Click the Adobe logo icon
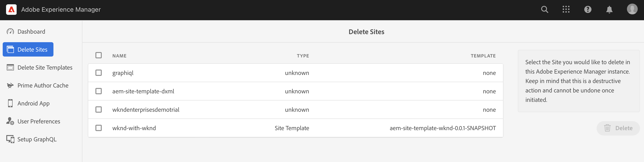The height and width of the screenshot is (162, 644). coord(11,9)
